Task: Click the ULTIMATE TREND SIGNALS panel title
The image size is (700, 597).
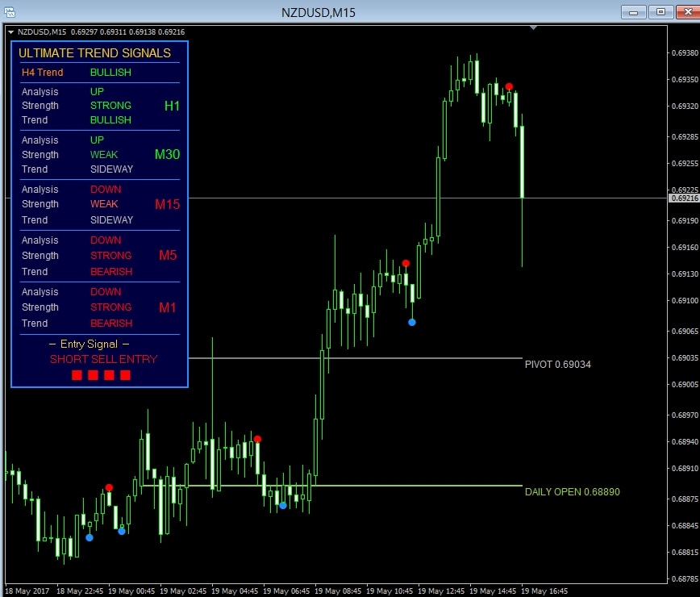Action: 94,53
